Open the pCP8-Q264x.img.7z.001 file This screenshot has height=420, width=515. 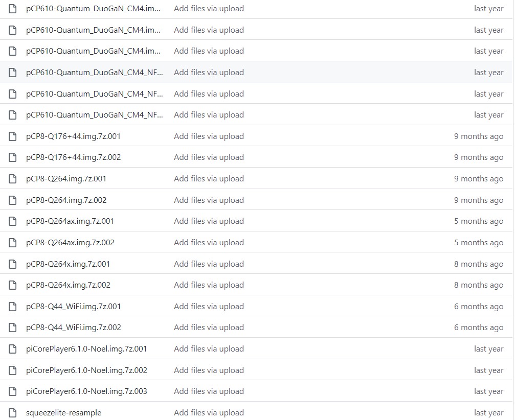(x=68, y=264)
